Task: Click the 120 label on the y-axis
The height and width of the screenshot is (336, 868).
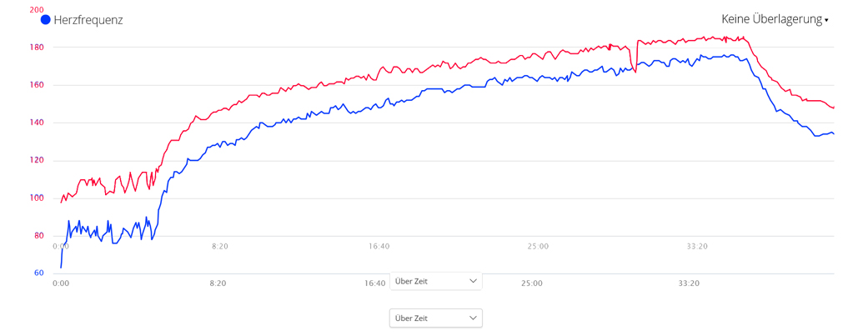Action: click(x=37, y=160)
